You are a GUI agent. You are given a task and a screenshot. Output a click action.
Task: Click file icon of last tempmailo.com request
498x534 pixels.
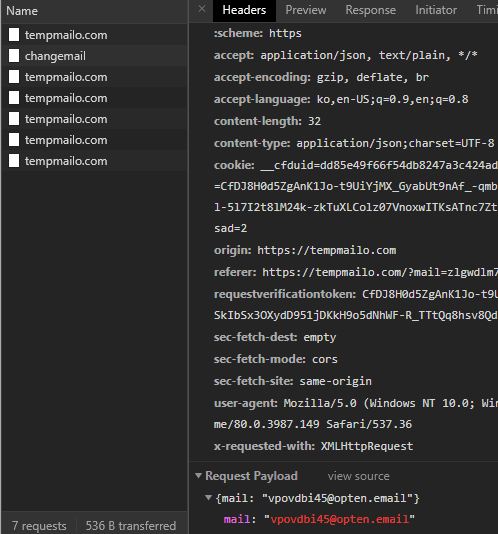coord(14,161)
